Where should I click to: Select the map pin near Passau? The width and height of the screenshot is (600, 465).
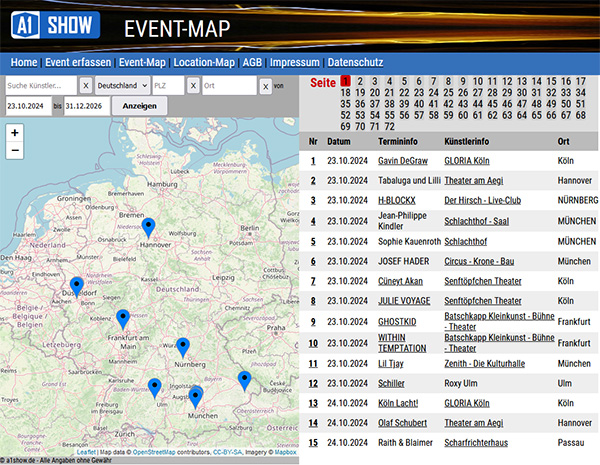click(245, 381)
